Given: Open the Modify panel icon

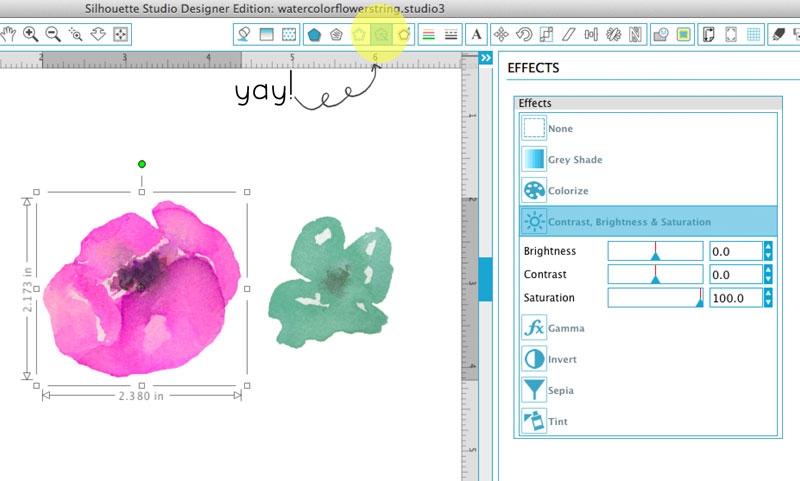Looking at the screenshot, I should coord(661,34).
